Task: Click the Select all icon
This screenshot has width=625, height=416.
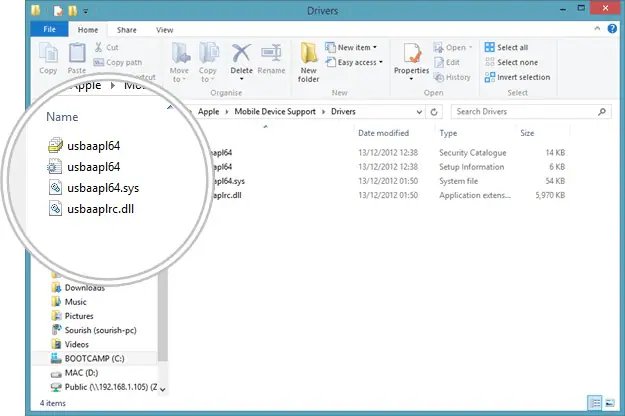Action: pyautogui.click(x=489, y=47)
